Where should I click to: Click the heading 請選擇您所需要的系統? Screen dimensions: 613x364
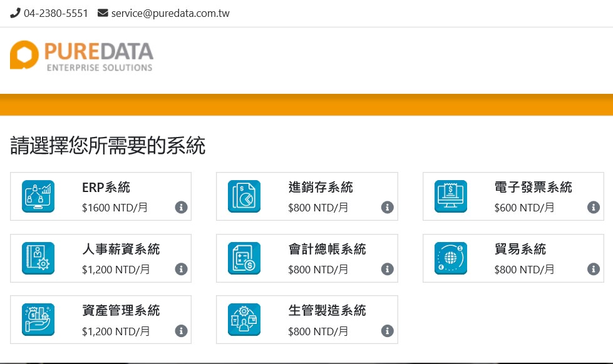coord(108,146)
